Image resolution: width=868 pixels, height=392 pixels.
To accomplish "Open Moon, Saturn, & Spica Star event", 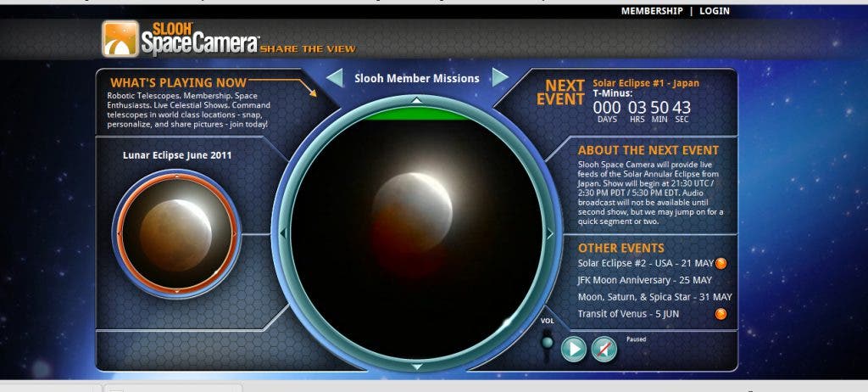I will pyautogui.click(x=654, y=297).
